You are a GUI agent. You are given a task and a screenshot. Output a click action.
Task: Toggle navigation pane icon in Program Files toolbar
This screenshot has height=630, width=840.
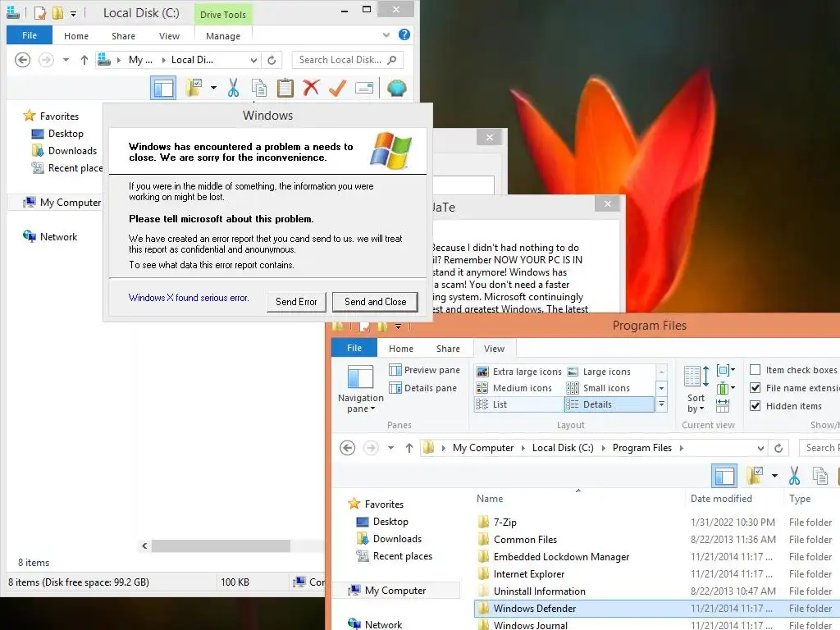click(724, 476)
